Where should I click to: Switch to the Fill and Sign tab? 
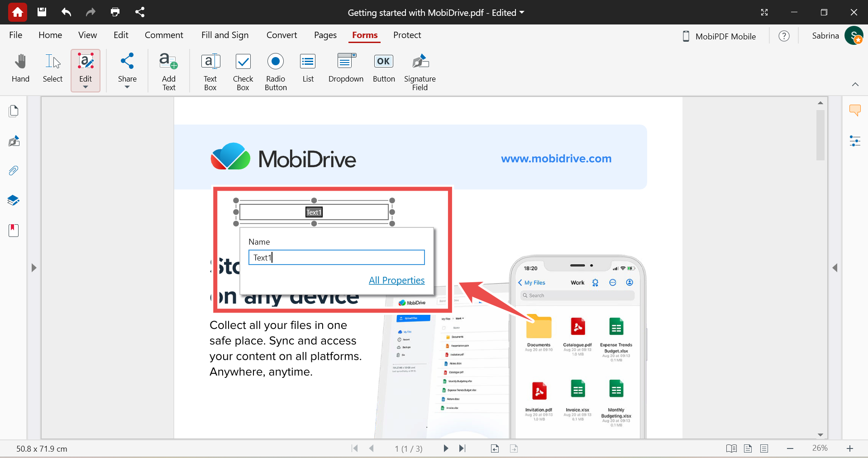[x=225, y=35]
